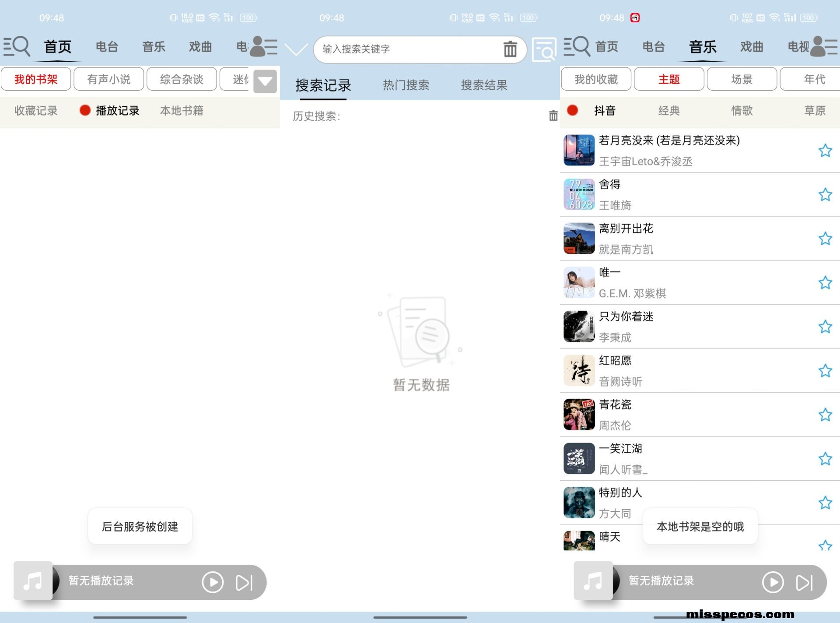Open search menu icon in right music screen

click(x=577, y=46)
